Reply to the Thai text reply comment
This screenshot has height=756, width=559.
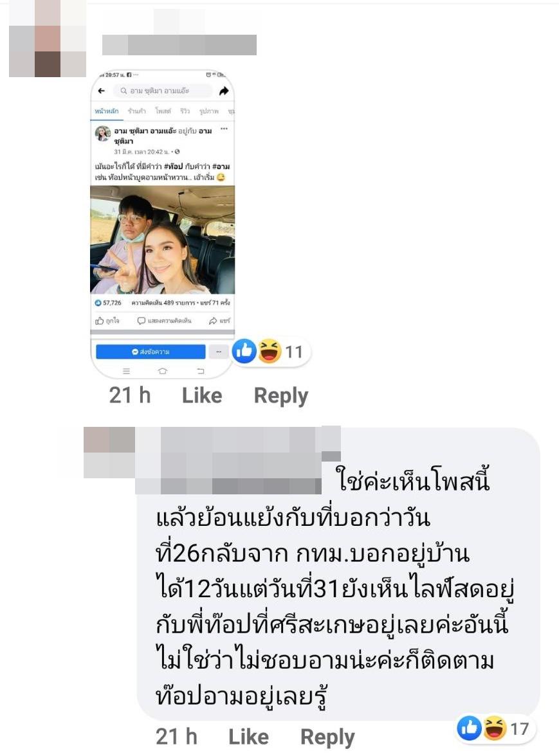327,737
